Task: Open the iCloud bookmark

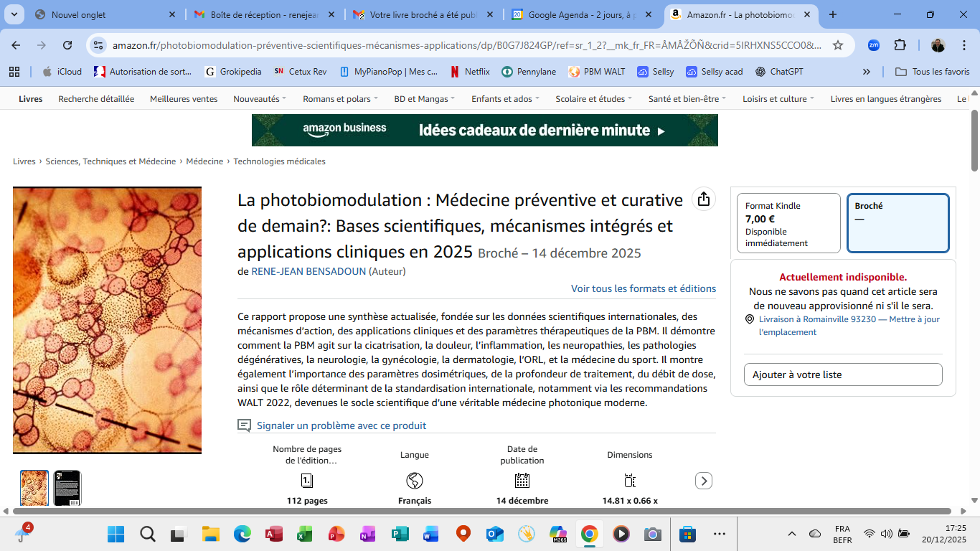Action: pos(62,72)
